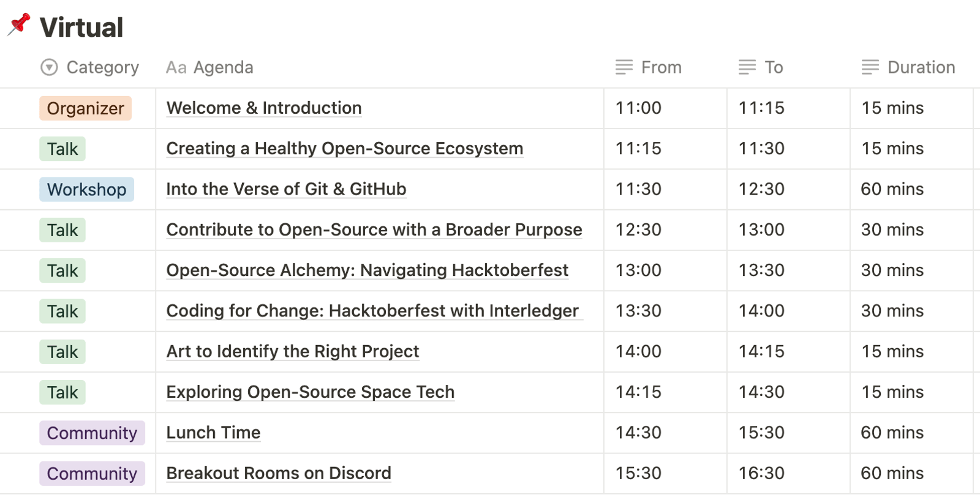This screenshot has height=503, width=980.
Task: Click the Virtual database title
Action: pos(81,28)
